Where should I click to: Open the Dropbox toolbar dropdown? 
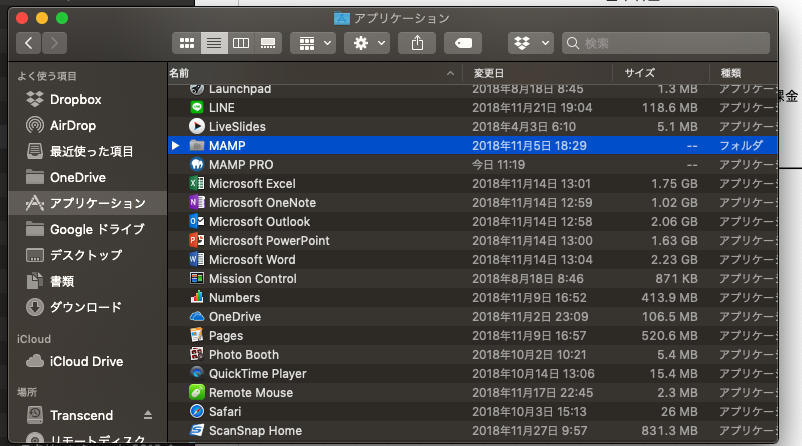tap(531, 43)
